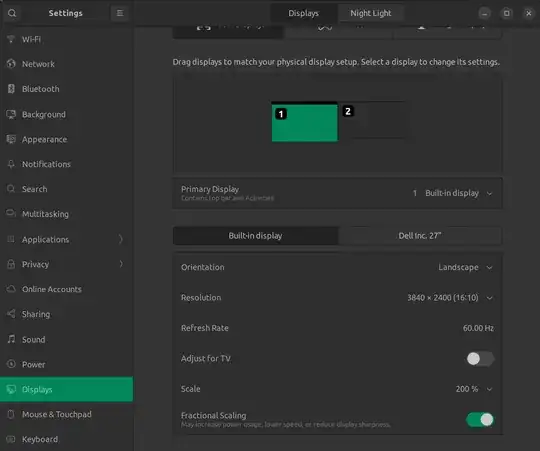Open the settings search icon

12,13
